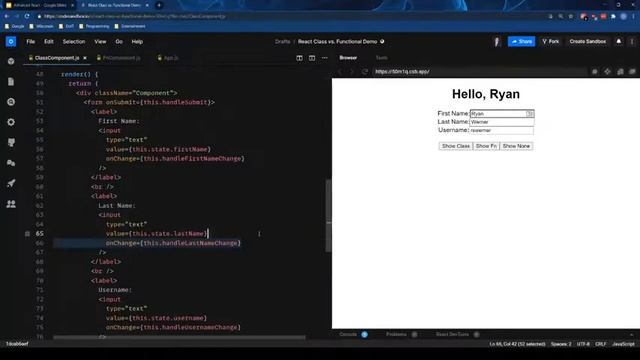The width and height of the screenshot is (640, 360).
Task: Click the Show None button
Action: [516, 146]
